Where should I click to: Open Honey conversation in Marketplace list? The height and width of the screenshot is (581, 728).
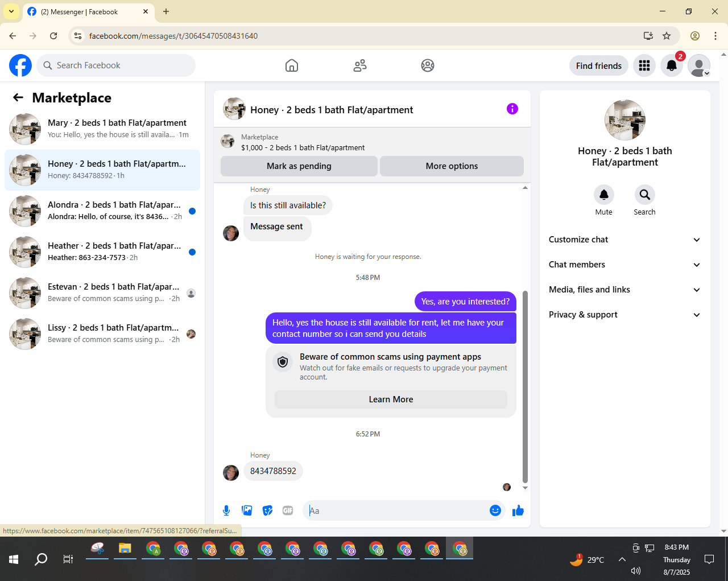(x=102, y=170)
